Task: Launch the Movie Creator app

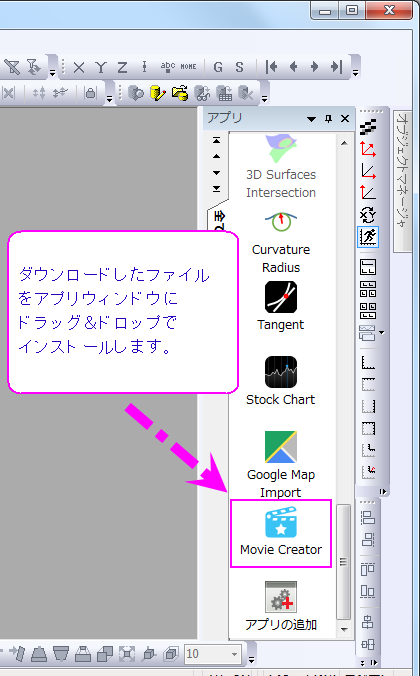Action: coord(281,533)
